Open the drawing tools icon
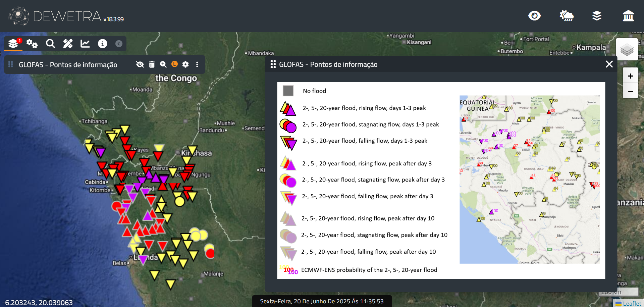 [x=68, y=44]
